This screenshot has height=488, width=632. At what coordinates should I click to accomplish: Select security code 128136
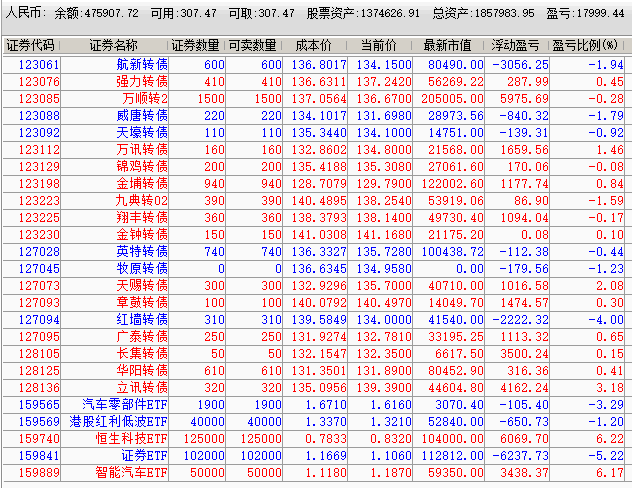(39, 388)
